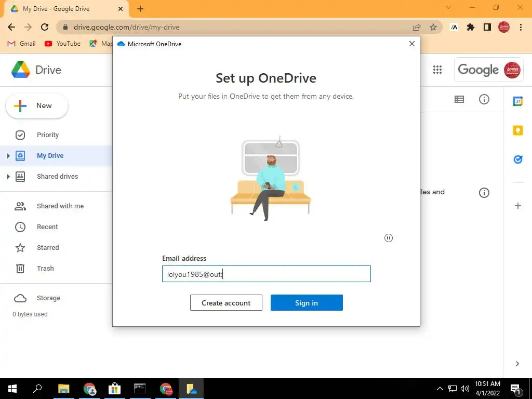
Task: Open Windows taskbar search
Action: click(37, 389)
